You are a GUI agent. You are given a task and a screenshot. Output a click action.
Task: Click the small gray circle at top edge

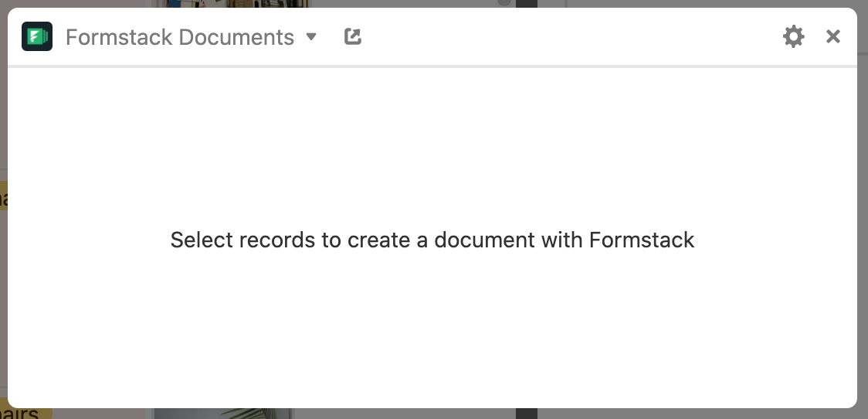(504, 3)
